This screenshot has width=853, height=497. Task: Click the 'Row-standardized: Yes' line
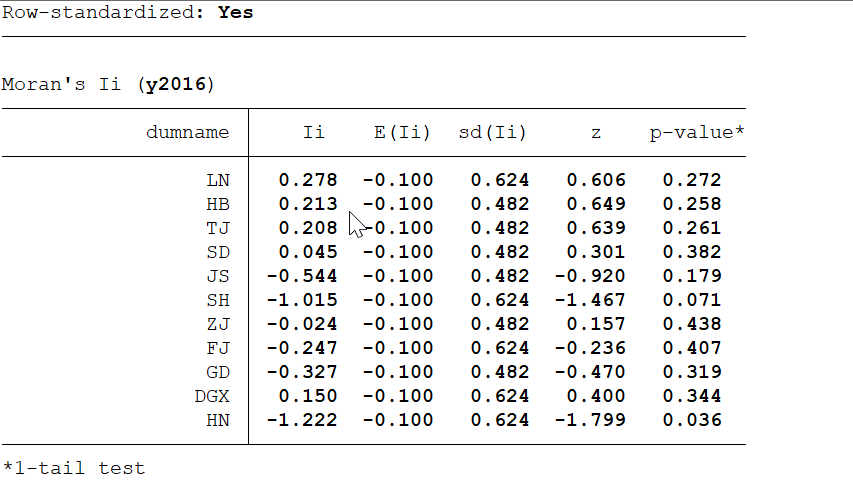point(127,12)
